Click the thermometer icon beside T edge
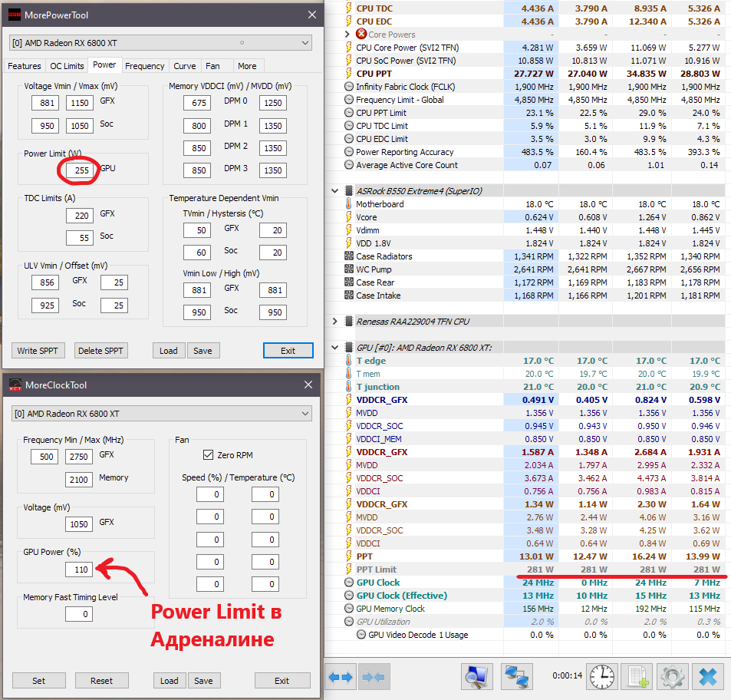Screen dimensions: 731x700 tap(348, 361)
